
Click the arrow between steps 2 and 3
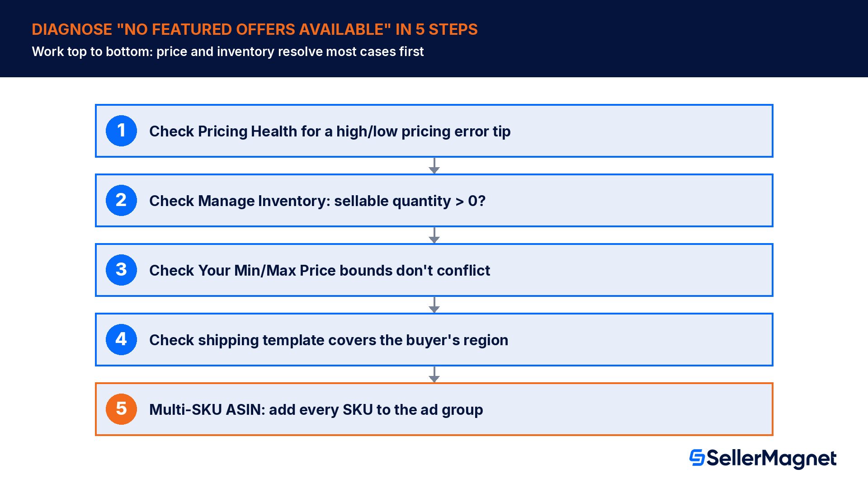coord(434,235)
